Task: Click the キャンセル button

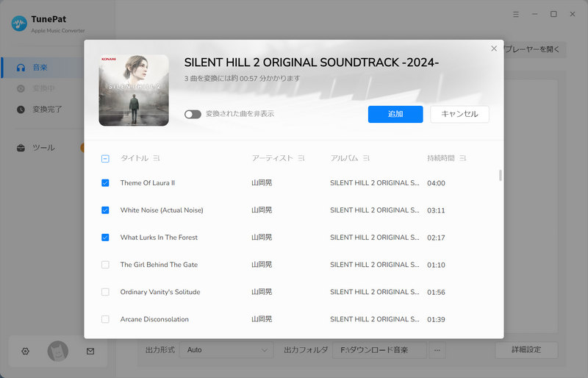Action: (x=459, y=114)
